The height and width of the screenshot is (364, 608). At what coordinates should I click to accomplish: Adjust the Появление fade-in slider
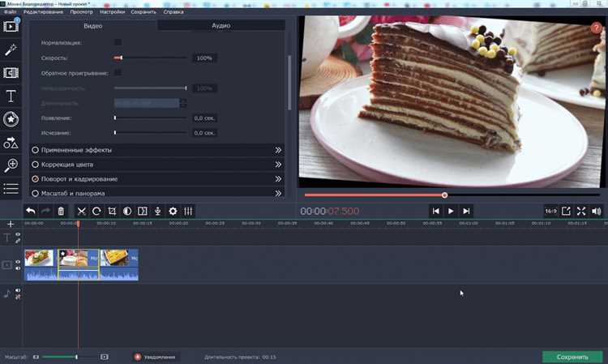tap(150, 118)
